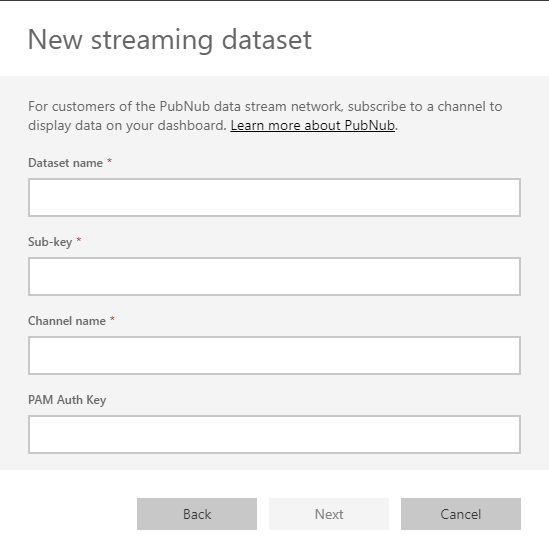Focus the Sub-key text box

click(x=274, y=276)
